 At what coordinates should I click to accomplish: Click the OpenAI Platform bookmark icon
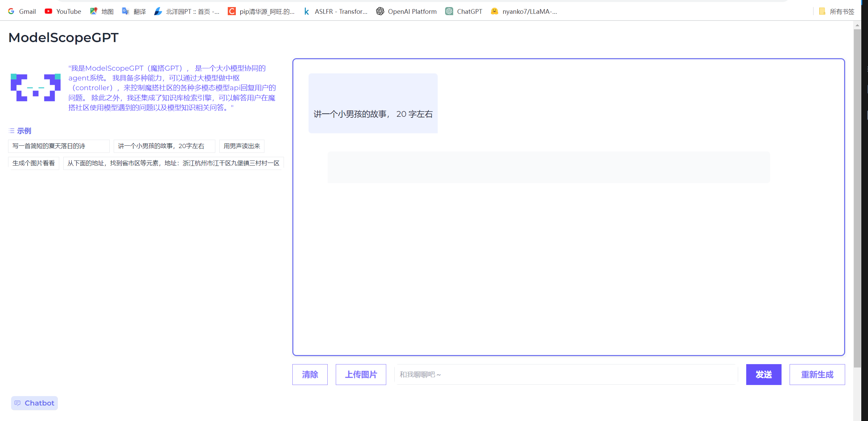pos(380,11)
